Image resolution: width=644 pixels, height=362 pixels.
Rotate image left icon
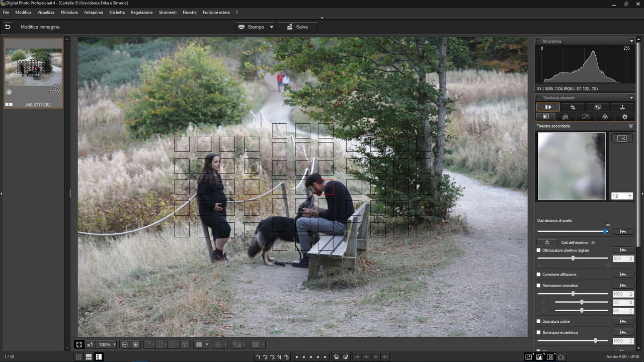[337, 357]
